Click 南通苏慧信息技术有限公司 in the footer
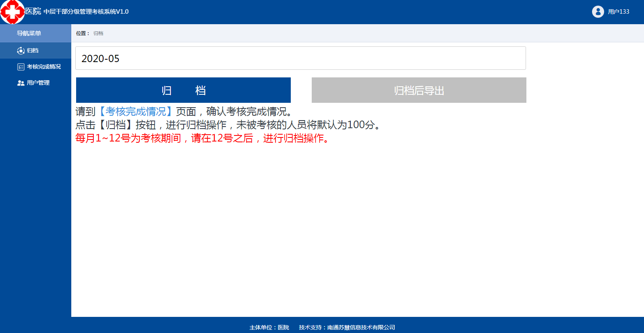644x333 pixels. click(x=361, y=327)
